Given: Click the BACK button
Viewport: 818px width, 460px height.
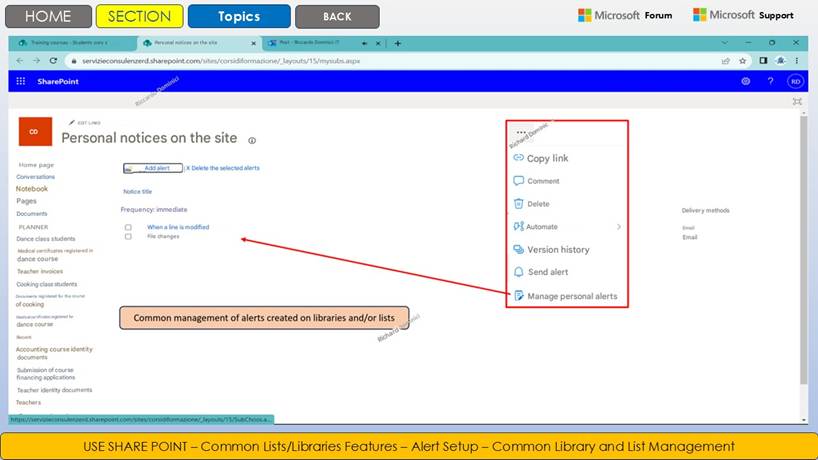Looking at the screenshot, I should pos(337,17).
